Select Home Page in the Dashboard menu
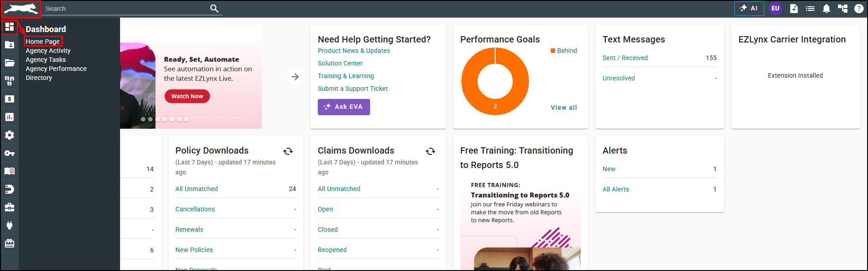This screenshot has width=868, height=271. pyautogui.click(x=43, y=42)
